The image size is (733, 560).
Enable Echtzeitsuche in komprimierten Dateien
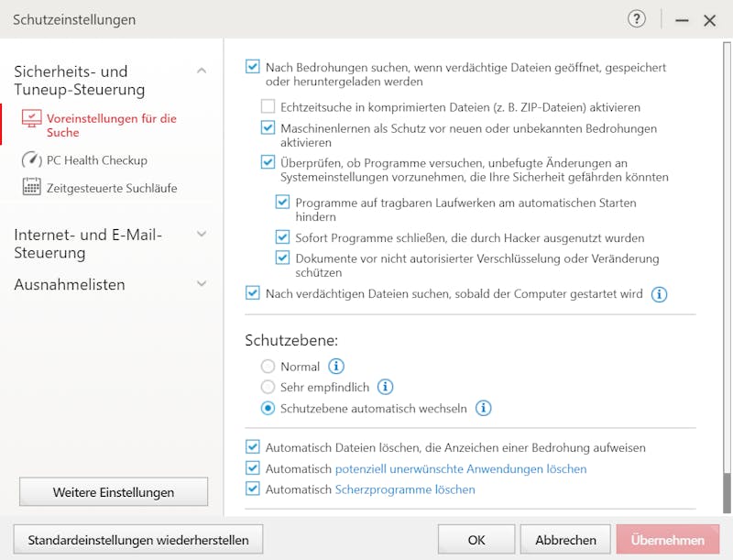tap(268, 106)
